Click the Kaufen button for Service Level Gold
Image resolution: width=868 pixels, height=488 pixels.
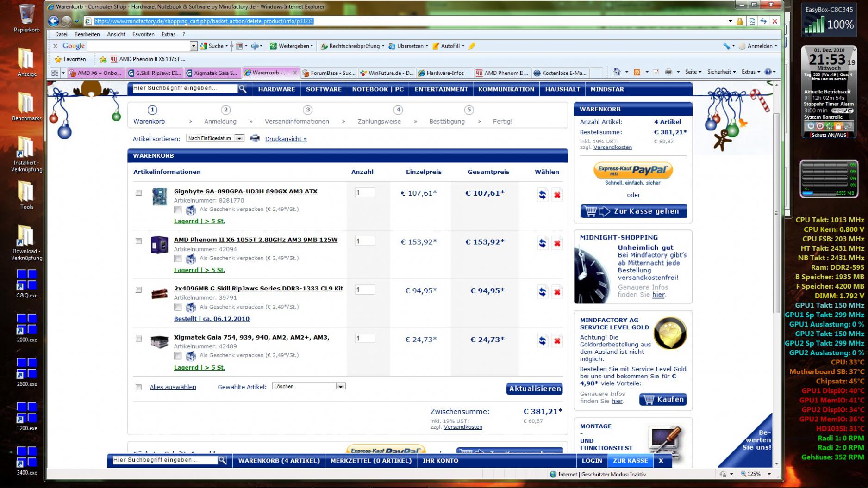coord(663,399)
